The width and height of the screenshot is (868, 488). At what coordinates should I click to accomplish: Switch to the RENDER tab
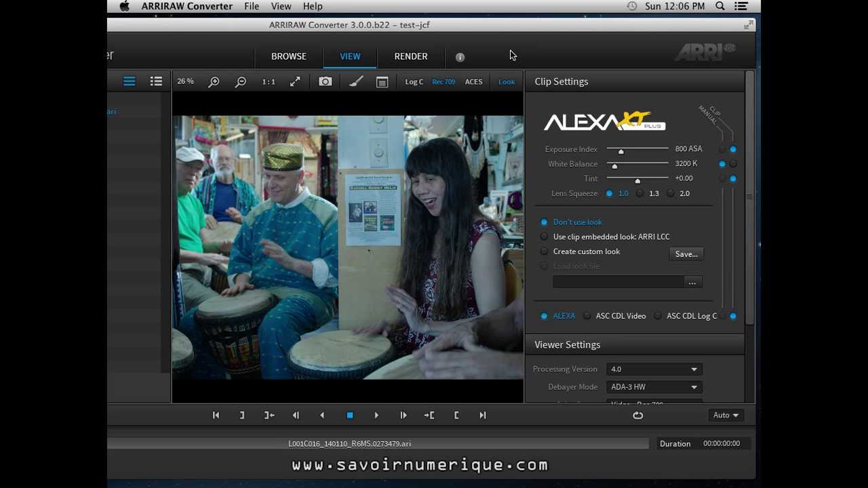tap(411, 56)
